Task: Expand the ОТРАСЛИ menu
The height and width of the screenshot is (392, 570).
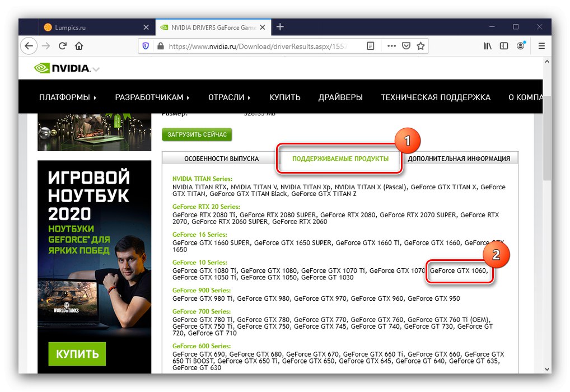Action: pyautogui.click(x=230, y=97)
